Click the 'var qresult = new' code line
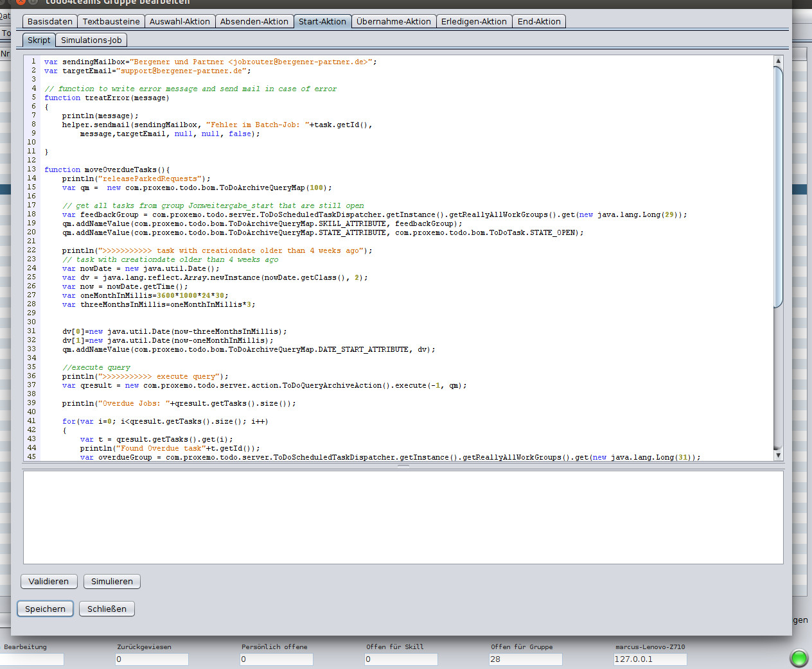The height and width of the screenshot is (669, 812). 265,385
